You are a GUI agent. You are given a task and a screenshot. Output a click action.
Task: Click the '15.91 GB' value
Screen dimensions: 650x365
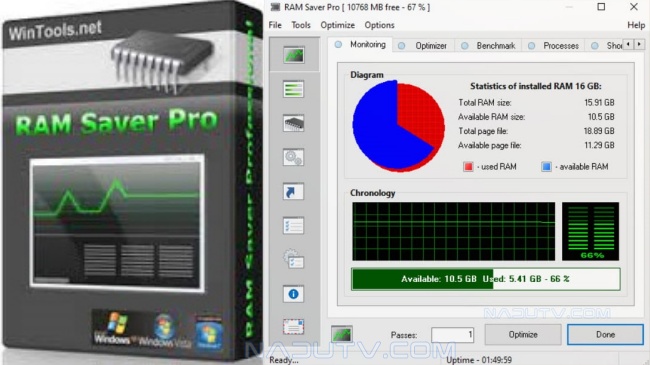(x=599, y=102)
